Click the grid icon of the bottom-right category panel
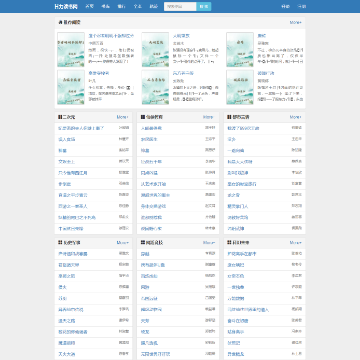This screenshot has width=360, height=360. click(229, 243)
